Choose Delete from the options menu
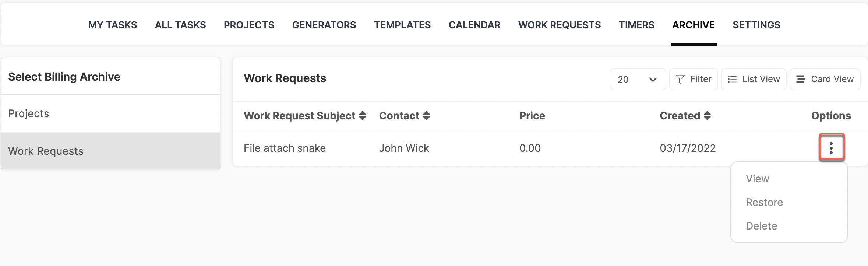Screen dimensions: 868x266 761,226
